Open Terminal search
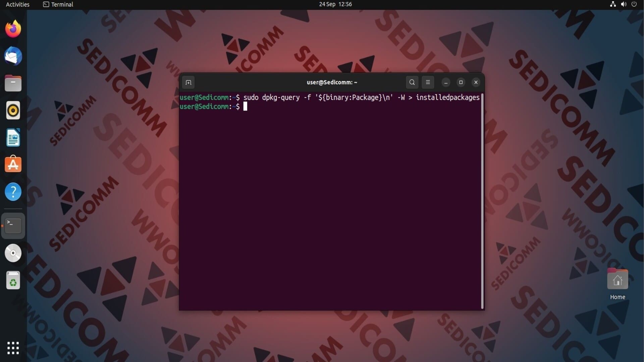Screen dimensions: 644x362 coord(412,82)
